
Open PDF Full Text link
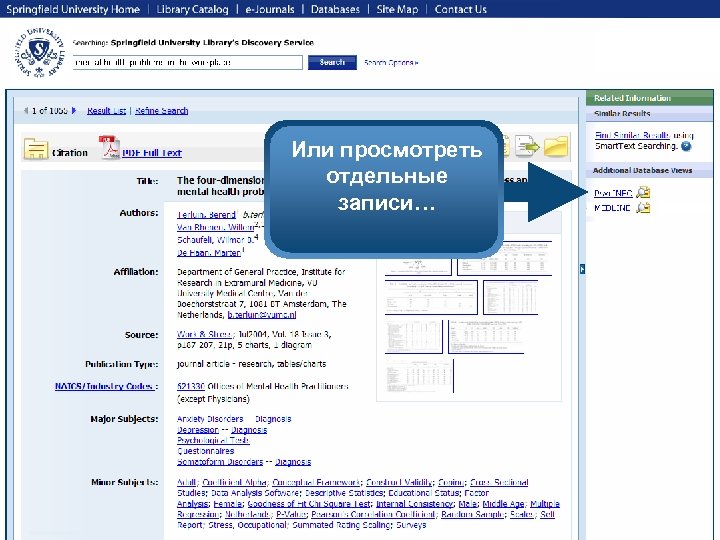click(x=152, y=153)
